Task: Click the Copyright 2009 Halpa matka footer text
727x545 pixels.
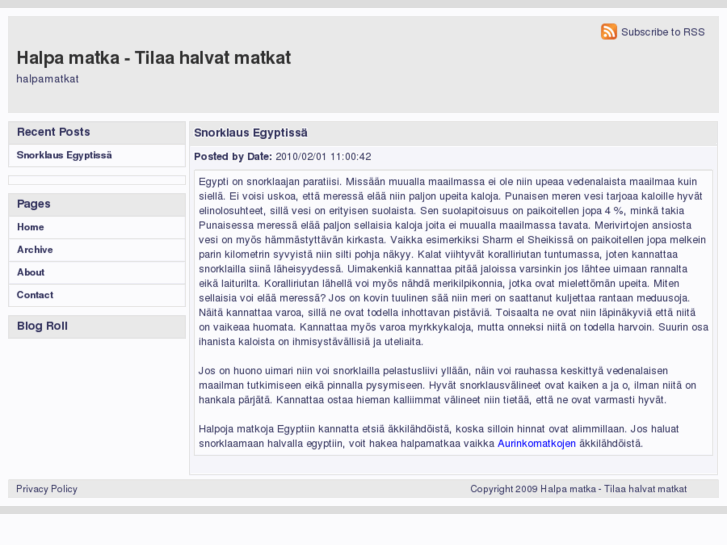Action: point(579,489)
